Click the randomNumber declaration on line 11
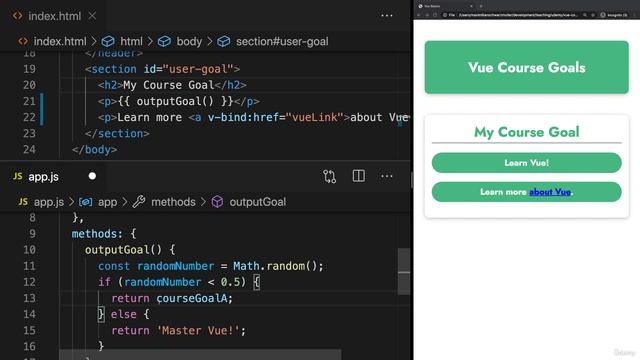 click(x=176, y=266)
